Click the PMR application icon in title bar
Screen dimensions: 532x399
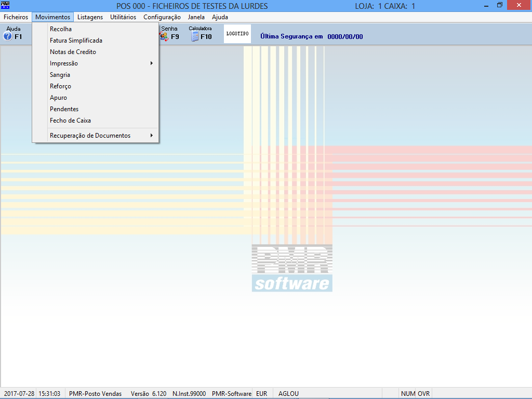click(x=6, y=5)
